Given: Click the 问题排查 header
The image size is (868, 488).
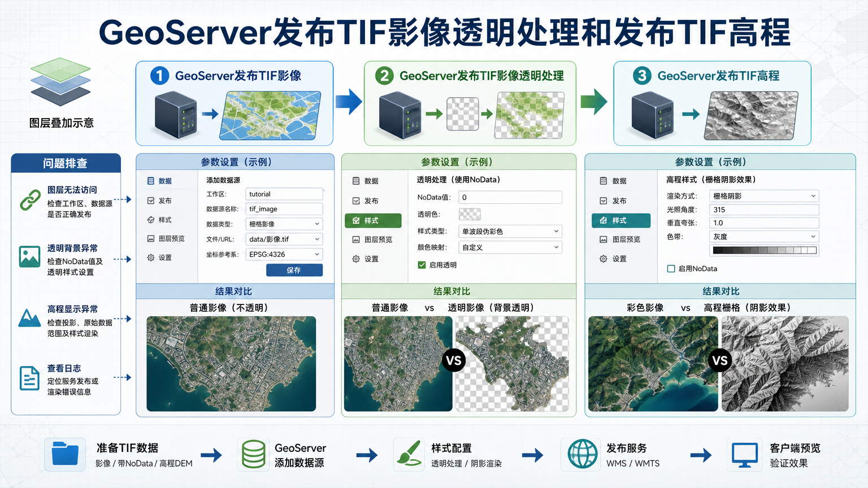Looking at the screenshot, I should pyautogui.click(x=66, y=163).
